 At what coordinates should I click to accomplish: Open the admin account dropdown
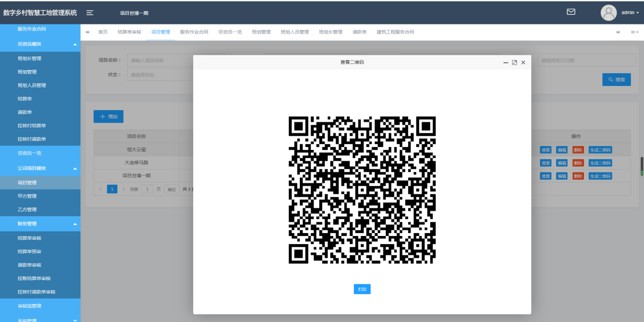[630, 13]
